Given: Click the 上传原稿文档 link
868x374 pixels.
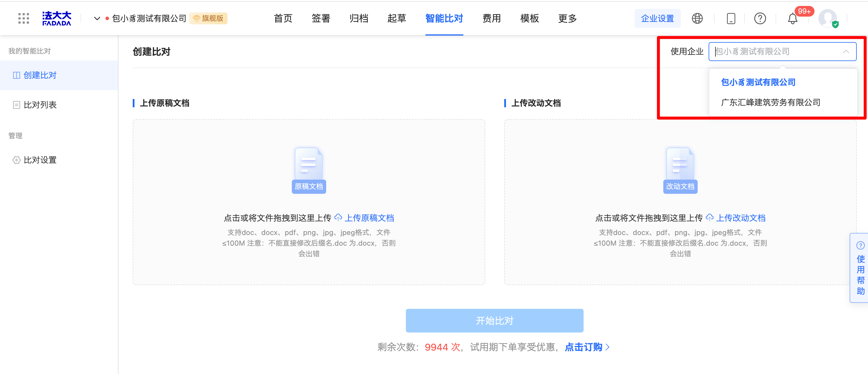Looking at the screenshot, I should tap(369, 218).
